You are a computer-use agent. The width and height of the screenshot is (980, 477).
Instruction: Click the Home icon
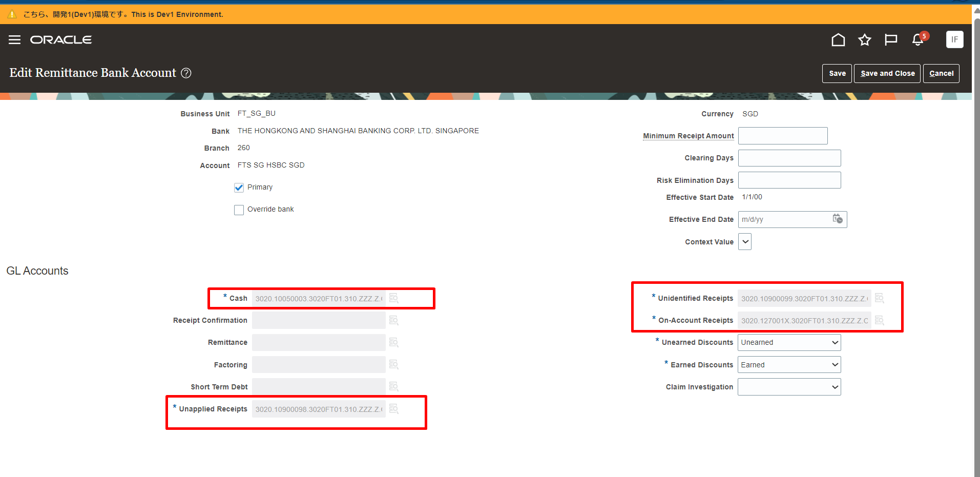tap(838, 39)
